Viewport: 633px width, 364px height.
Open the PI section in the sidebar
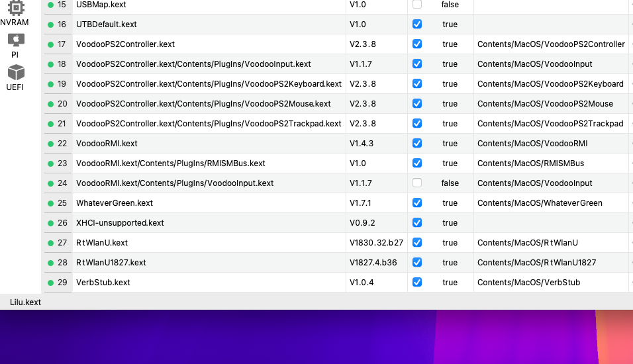(15, 46)
